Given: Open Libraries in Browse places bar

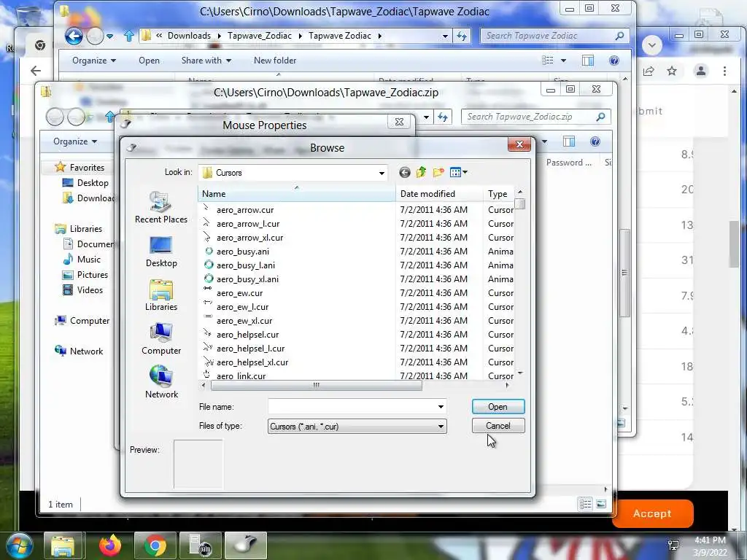Looking at the screenshot, I should point(161,296).
